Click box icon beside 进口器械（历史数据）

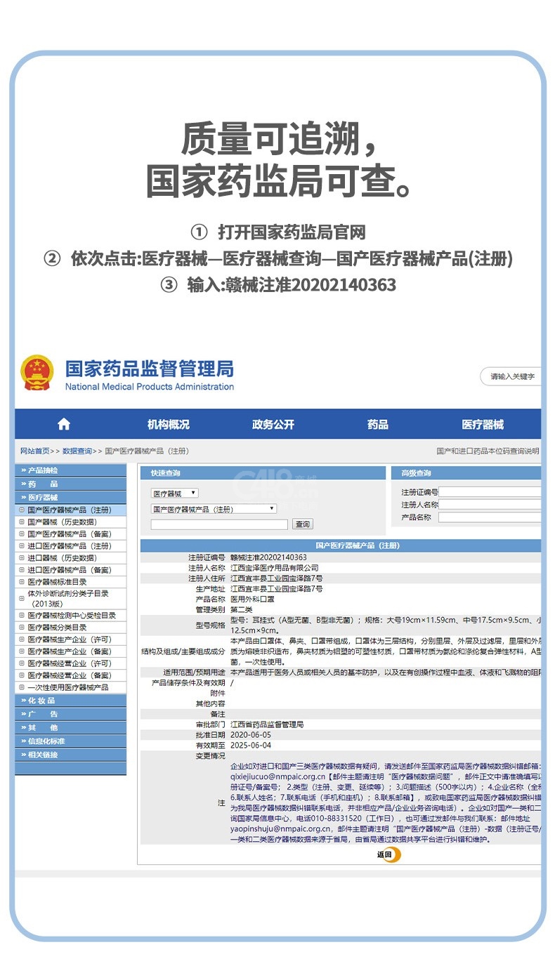[22, 558]
